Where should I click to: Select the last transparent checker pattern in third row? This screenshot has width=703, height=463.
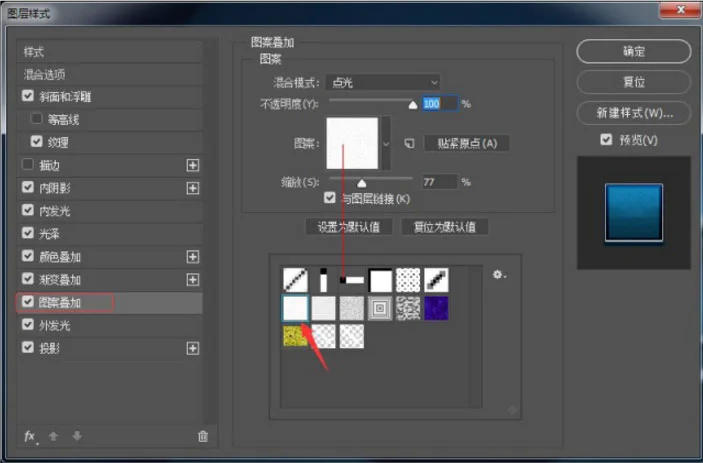pos(352,336)
